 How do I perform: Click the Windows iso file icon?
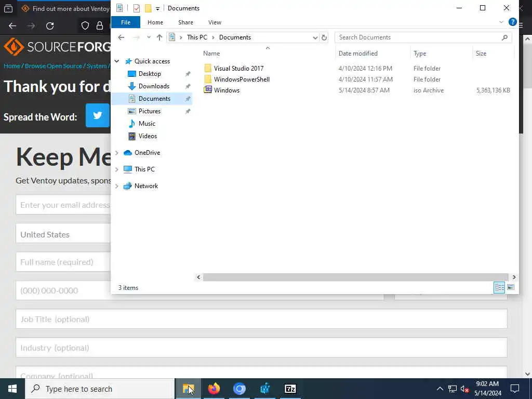(x=208, y=90)
